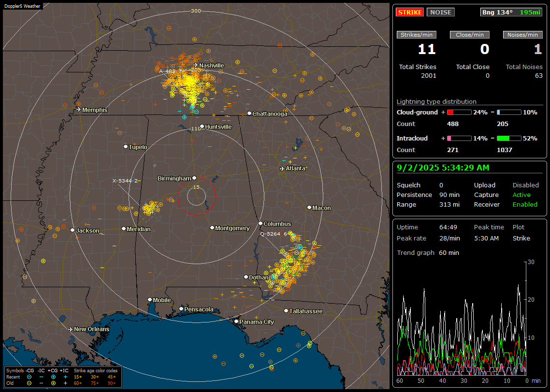
Task: Click the negative intracloud green bar
Action: tap(509, 139)
